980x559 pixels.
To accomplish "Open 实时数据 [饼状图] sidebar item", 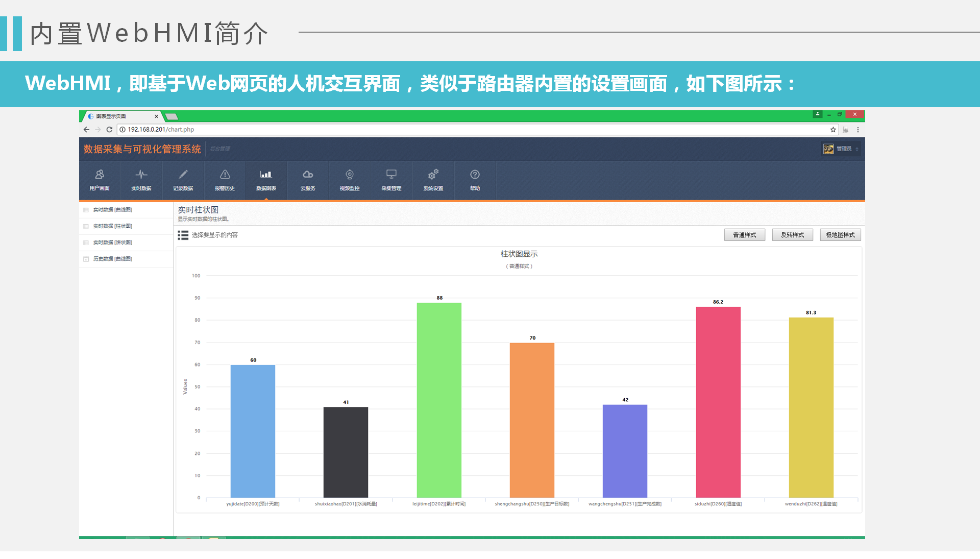I will (x=112, y=242).
